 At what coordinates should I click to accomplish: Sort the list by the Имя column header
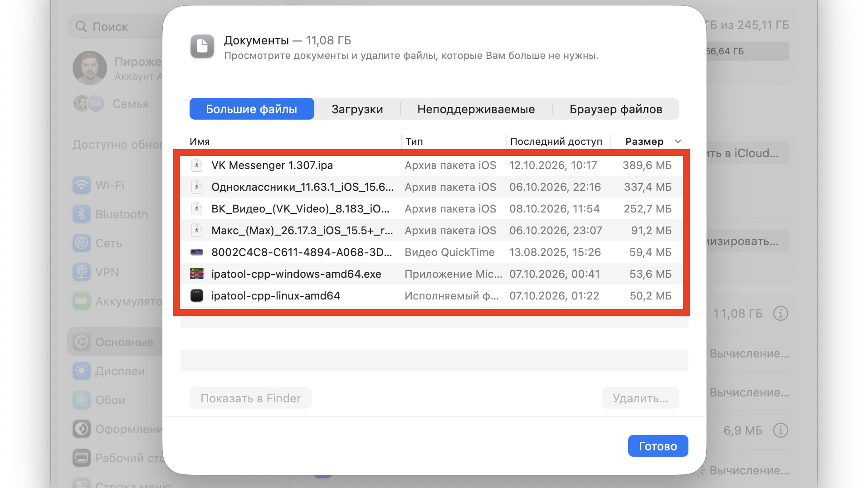pyautogui.click(x=200, y=141)
